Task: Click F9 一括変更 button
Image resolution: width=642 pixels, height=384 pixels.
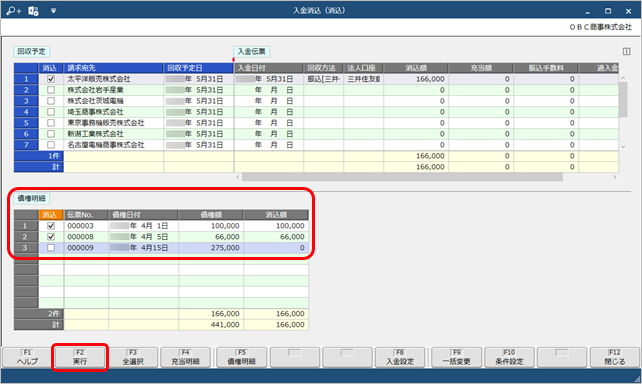Action: pyautogui.click(x=457, y=357)
